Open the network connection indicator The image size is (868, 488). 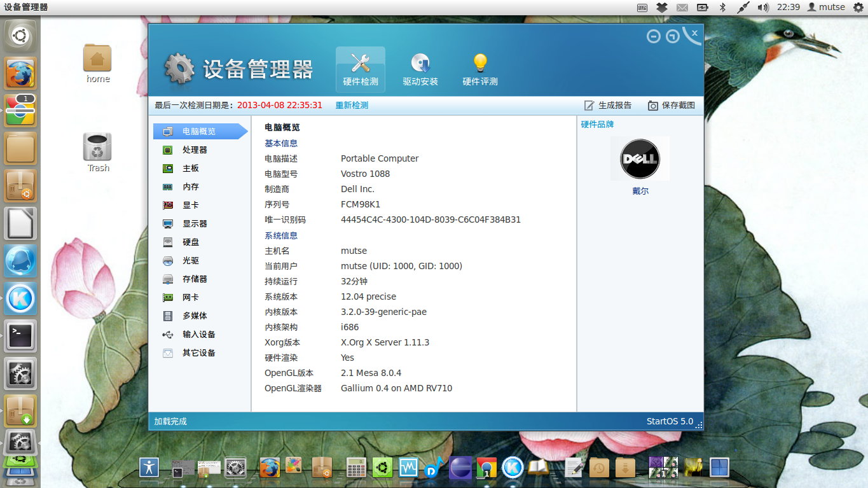pos(743,7)
